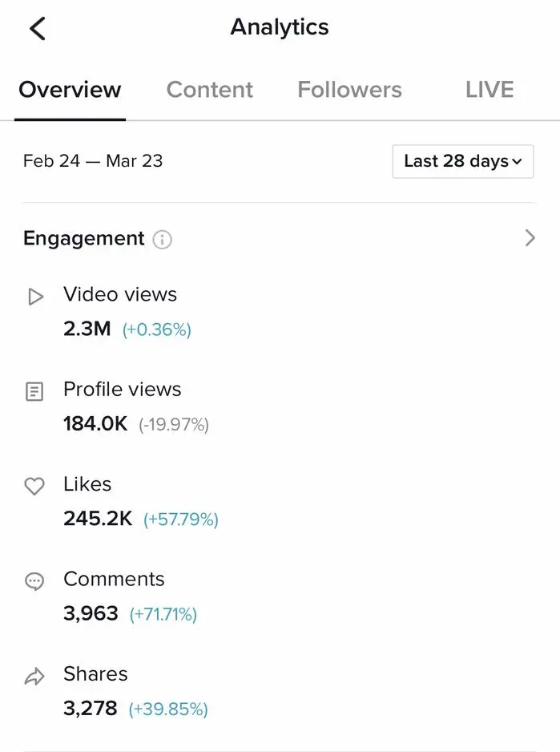Image resolution: width=560 pixels, height=752 pixels.
Task: Click the Likes heart icon
Action: [x=34, y=486]
